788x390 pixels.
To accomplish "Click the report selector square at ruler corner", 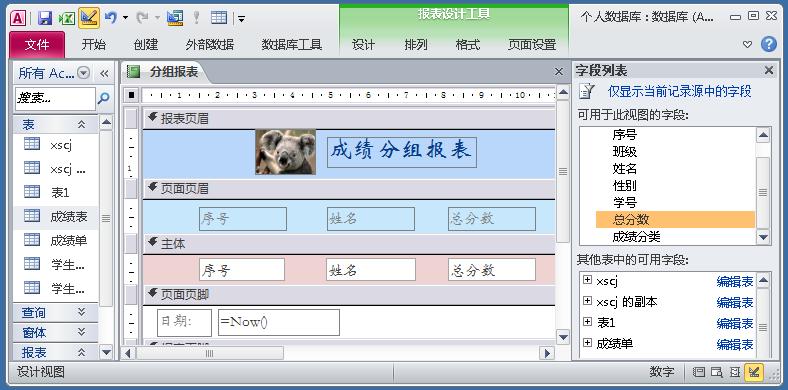I will tap(131, 94).
